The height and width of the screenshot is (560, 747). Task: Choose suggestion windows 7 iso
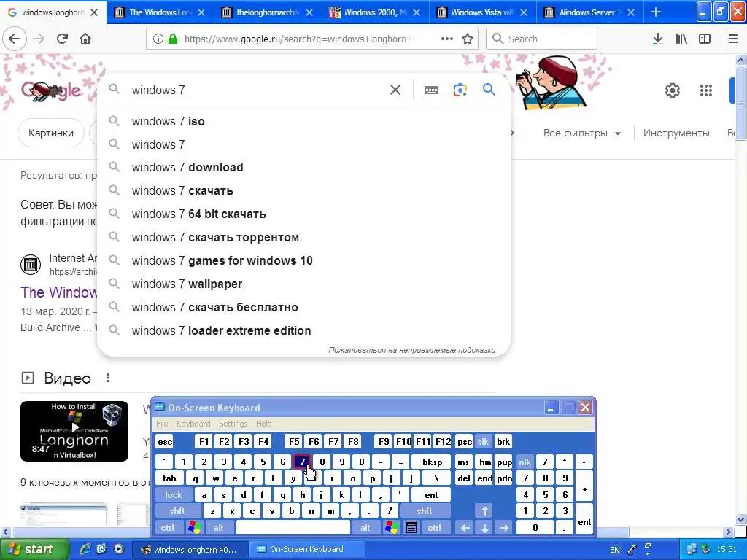tap(303, 122)
